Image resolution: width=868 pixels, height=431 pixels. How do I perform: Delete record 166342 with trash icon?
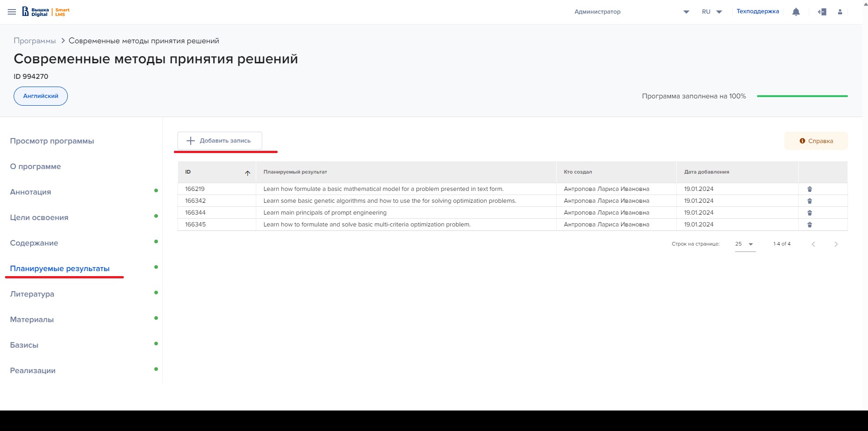[810, 201]
